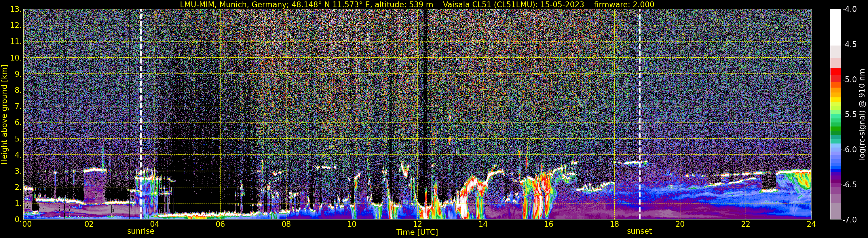868x238 pixels.
Task: Pick the white band at colorbar top
Action: click(836, 27)
